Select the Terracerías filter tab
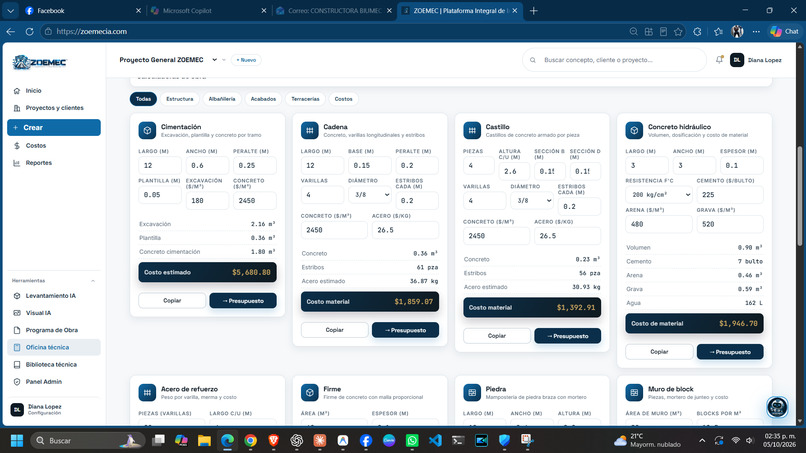The height and width of the screenshot is (453, 806). (305, 99)
